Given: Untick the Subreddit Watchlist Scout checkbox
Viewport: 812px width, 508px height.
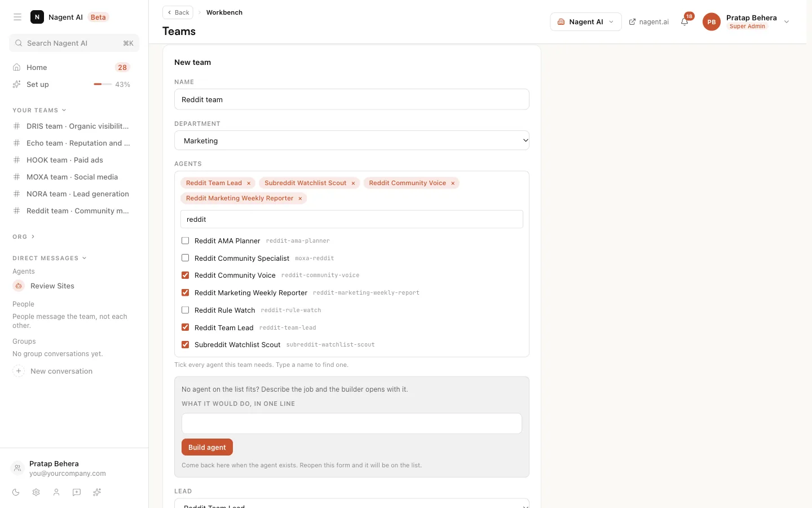Looking at the screenshot, I should click(185, 344).
